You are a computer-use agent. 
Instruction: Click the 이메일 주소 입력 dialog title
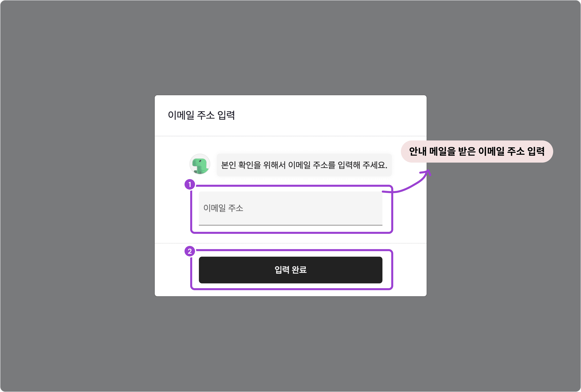click(x=201, y=115)
